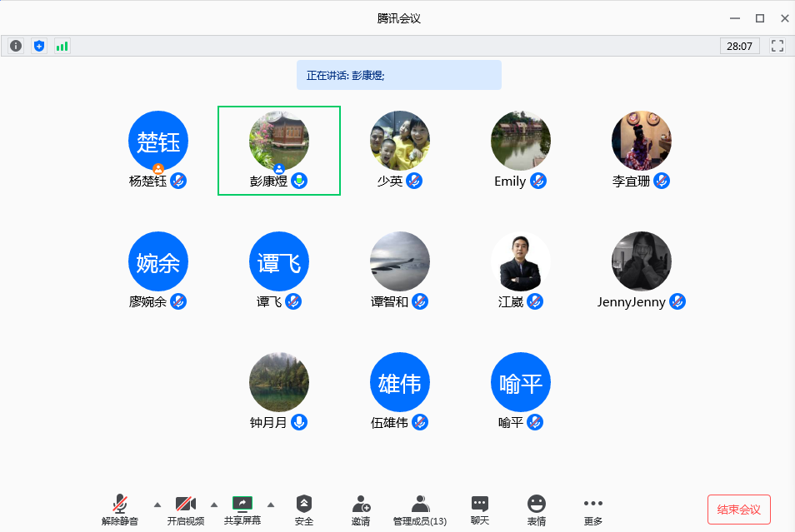Open 管理成员(13) participants panel
This screenshot has height=532, width=795.
(x=420, y=509)
